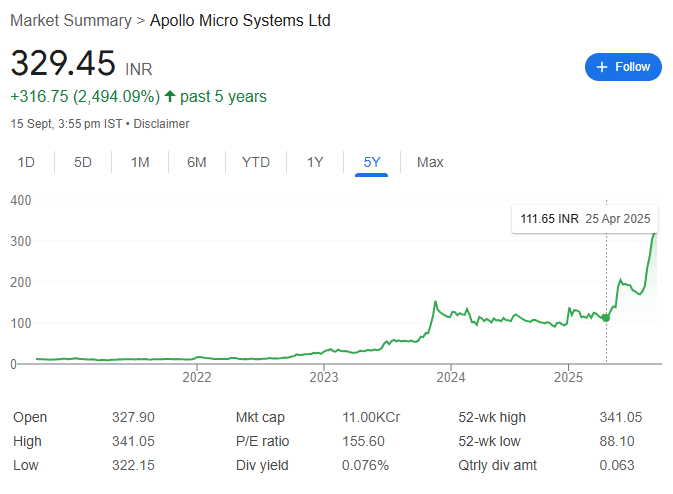Click the Div yield label
This screenshot has height=494, width=673.
click(262, 465)
